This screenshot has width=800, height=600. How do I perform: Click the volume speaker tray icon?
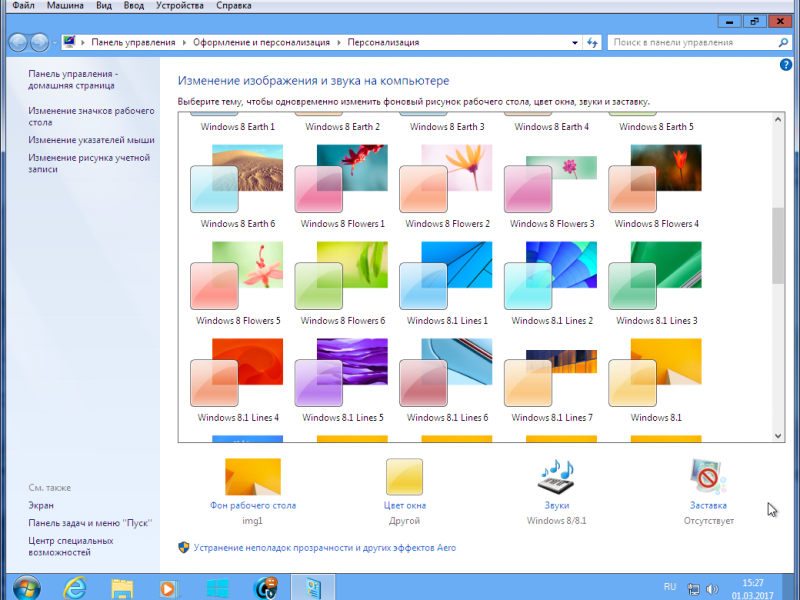(x=712, y=589)
